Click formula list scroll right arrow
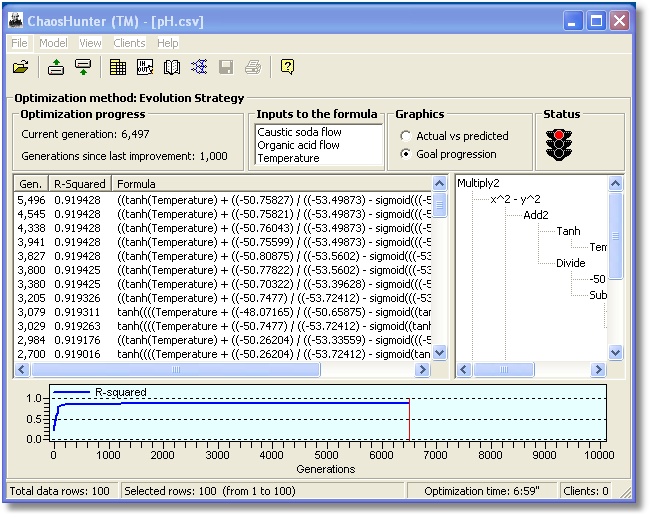This screenshot has height=517, width=650. [422, 369]
